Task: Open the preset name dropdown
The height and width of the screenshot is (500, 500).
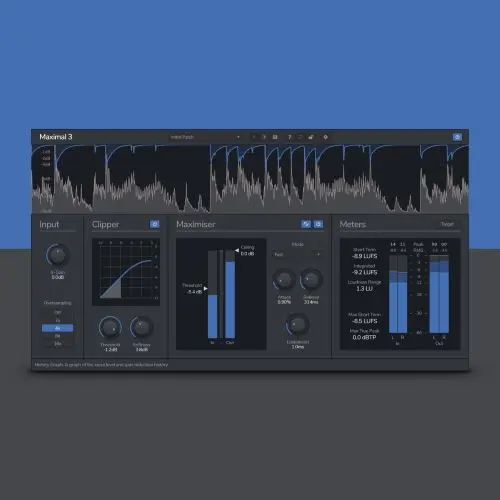Action: tap(205, 137)
